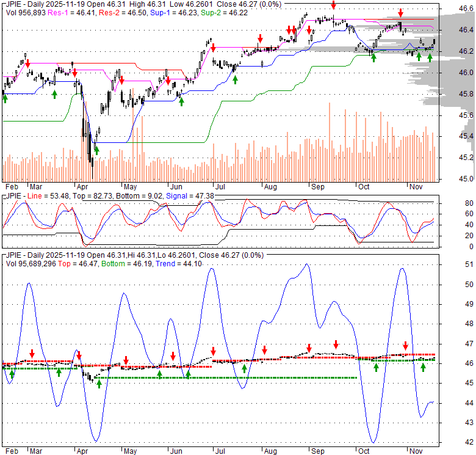Image resolution: width=476 pixels, height=455 pixels.
Task: Click the 20 level on the oscillator axis
Action: (469, 236)
